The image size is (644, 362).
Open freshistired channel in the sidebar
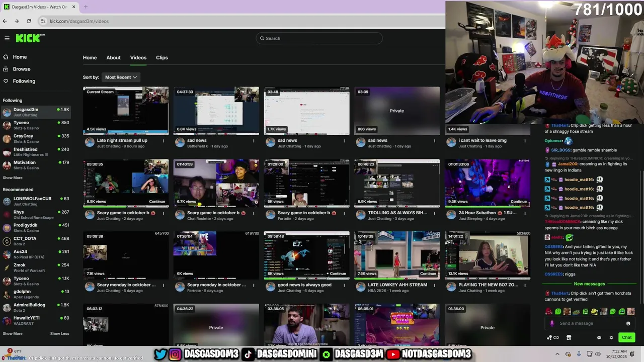[x=36, y=152]
